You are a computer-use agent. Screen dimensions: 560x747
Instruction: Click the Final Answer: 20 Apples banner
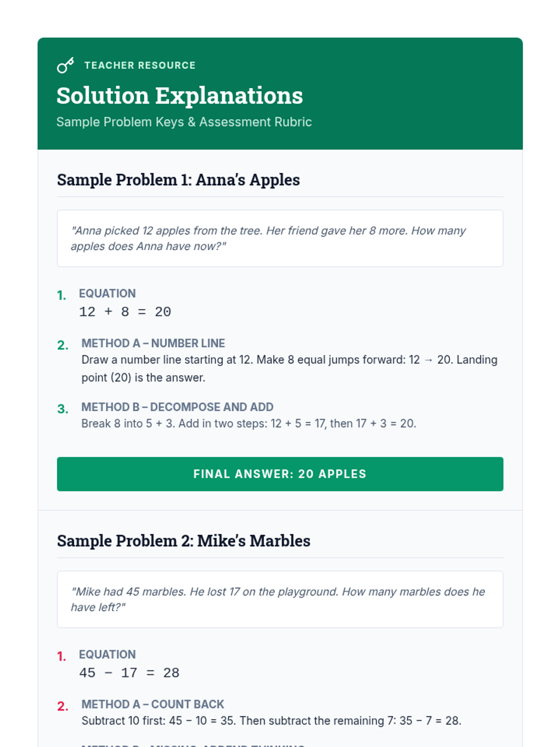(280, 474)
